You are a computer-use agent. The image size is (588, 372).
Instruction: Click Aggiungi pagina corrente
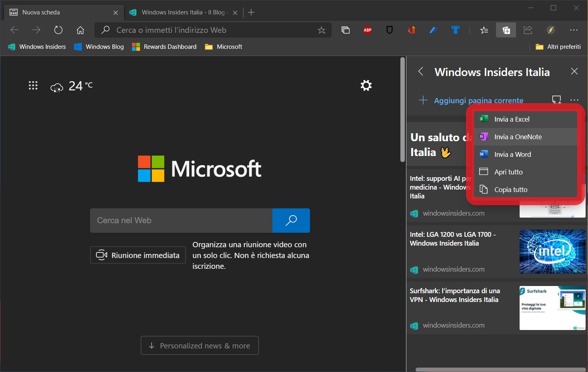[x=471, y=100]
